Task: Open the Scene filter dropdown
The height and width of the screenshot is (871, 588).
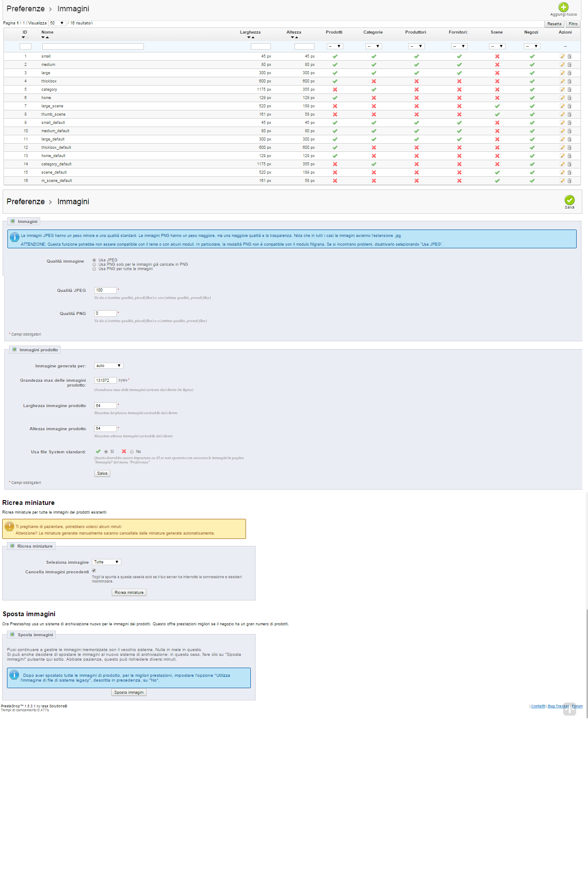Action: pyautogui.click(x=497, y=46)
